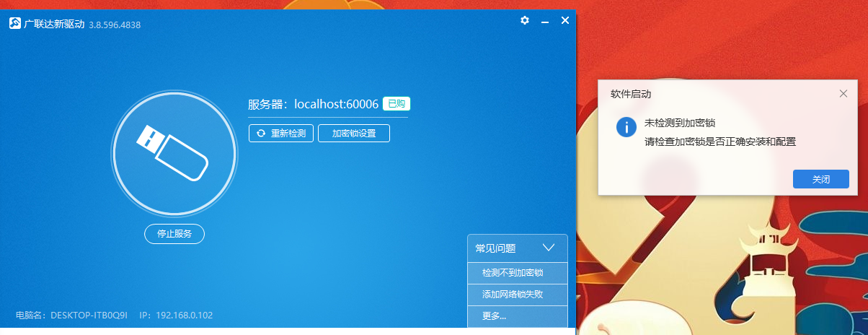Screen dimensions: 868x335
Task: Click IP address 192.168.0.102 text
Action: (184, 316)
